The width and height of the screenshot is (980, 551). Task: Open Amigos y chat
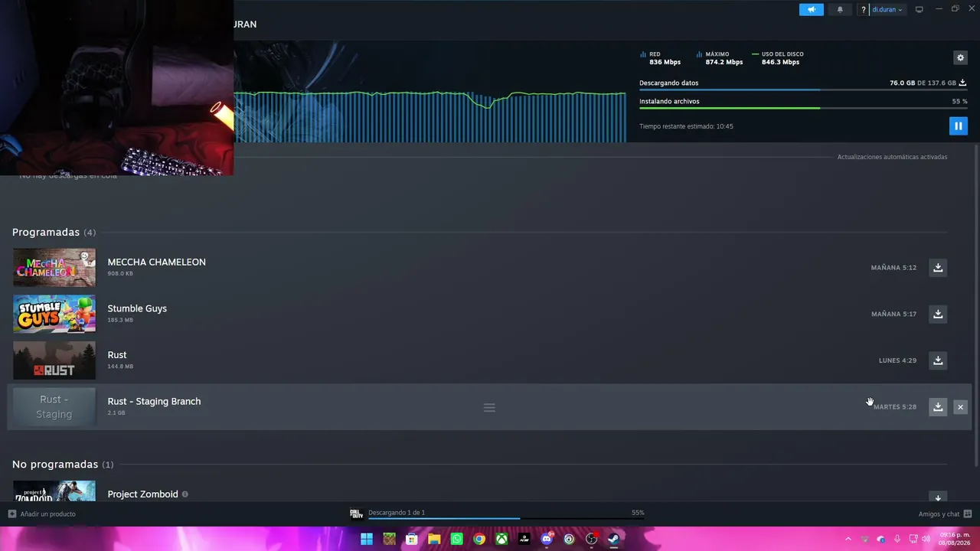click(x=945, y=514)
